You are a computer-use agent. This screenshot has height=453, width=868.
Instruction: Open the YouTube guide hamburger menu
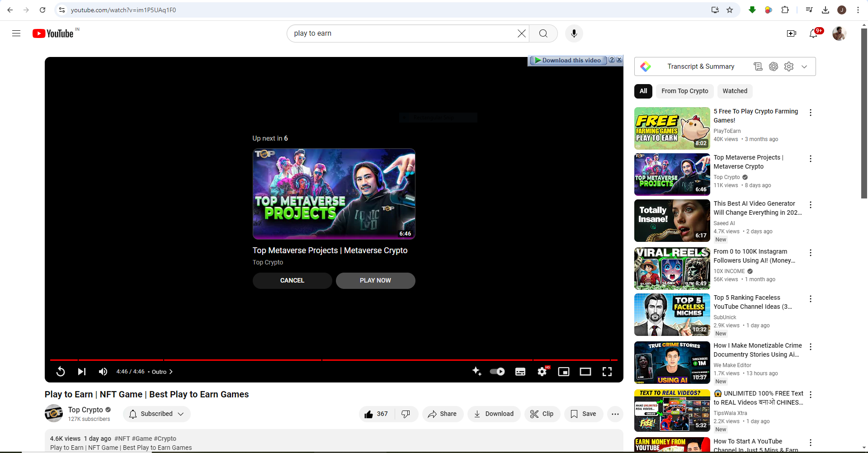coord(16,33)
